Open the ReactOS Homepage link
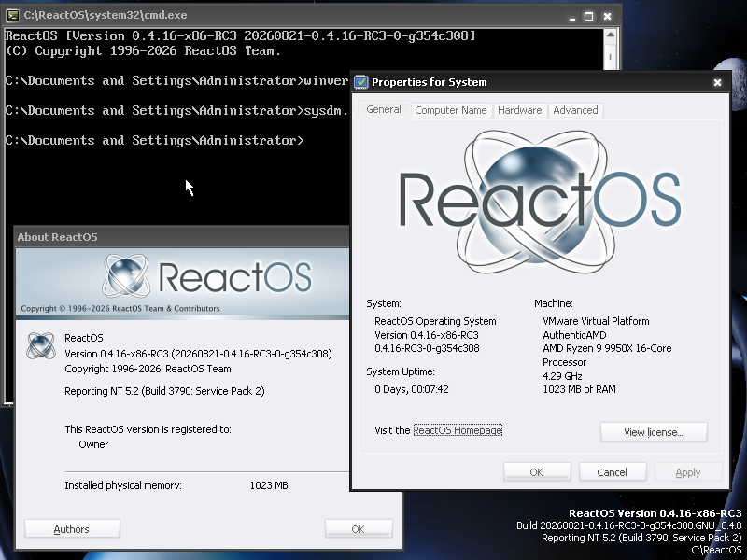The height and width of the screenshot is (560, 747). tap(458, 430)
